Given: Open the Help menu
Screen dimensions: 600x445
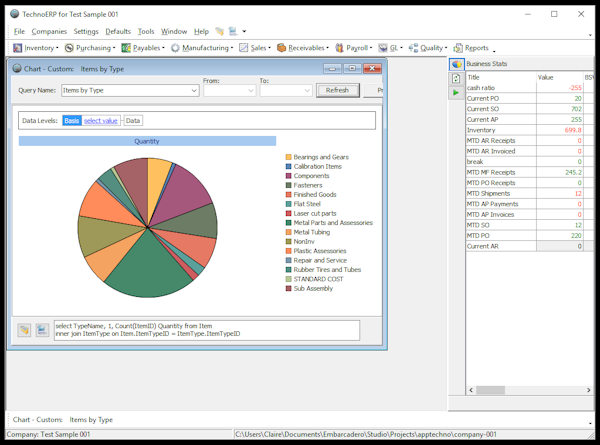Looking at the screenshot, I should coord(201,31).
